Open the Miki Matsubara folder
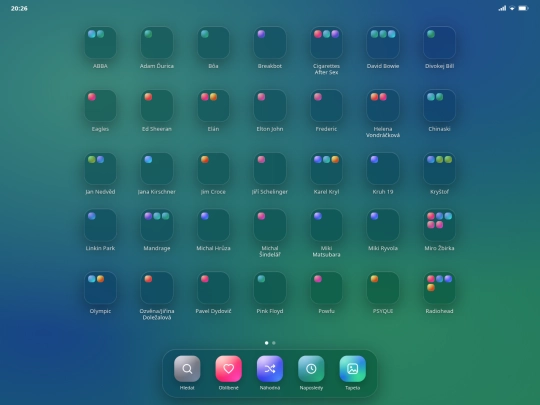The image size is (540, 405). click(x=326, y=225)
